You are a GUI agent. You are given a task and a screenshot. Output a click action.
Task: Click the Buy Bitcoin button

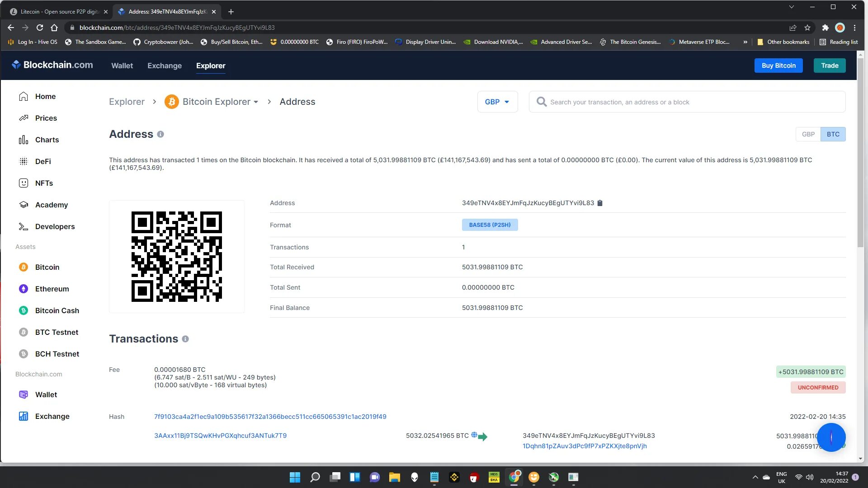tap(778, 66)
